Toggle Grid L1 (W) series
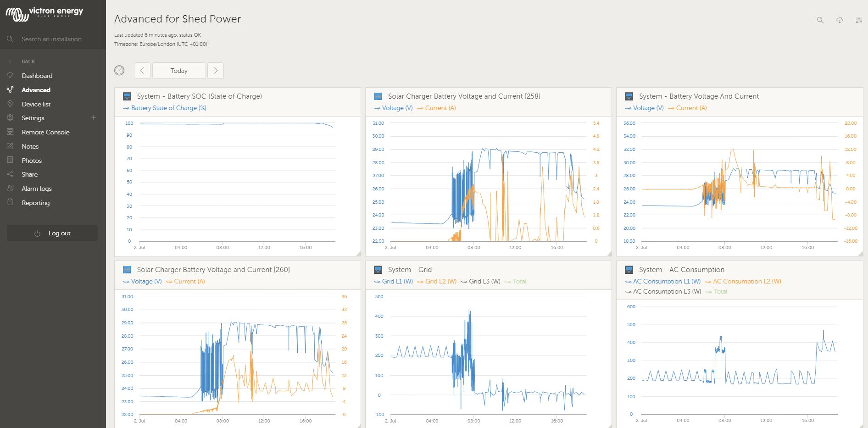Screen dimensions: 868x428 click(393, 282)
